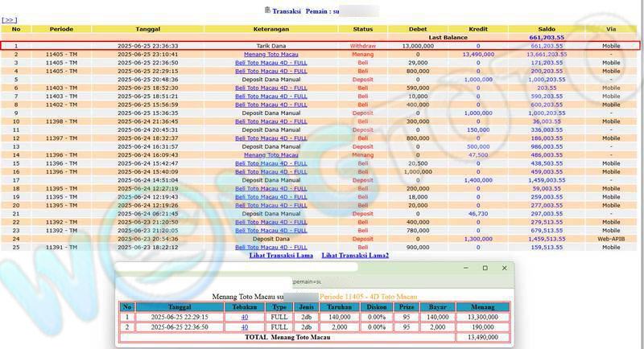Click Beli Toto Macau 4D link in row 3
This screenshot has height=349, width=644.
point(270,62)
